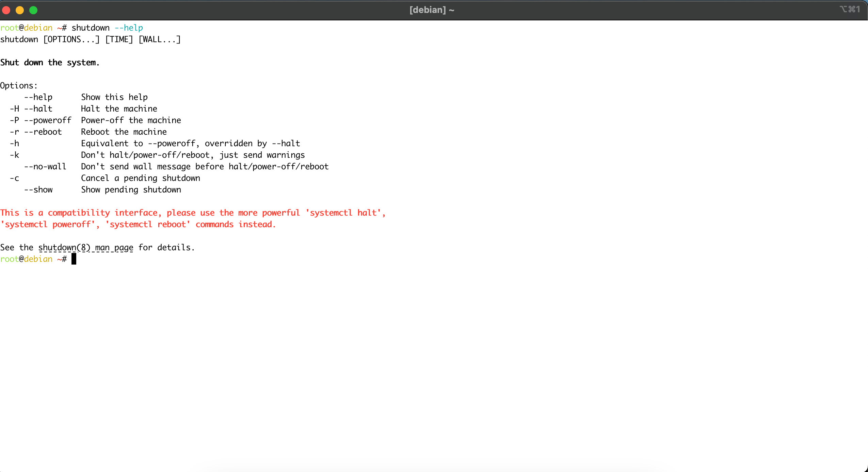The image size is (868, 472).
Task: Click the '-h' option flag
Action: coord(14,144)
